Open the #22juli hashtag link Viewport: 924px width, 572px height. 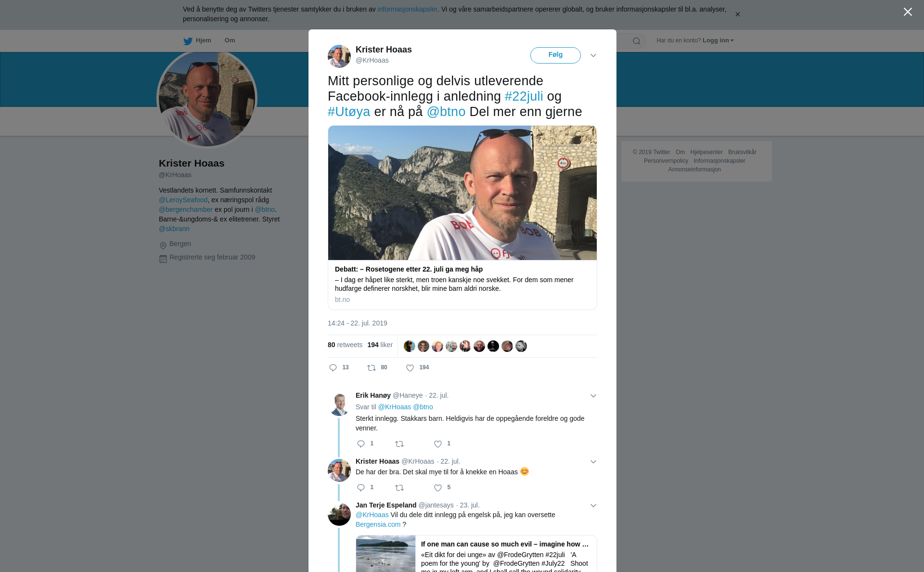(524, 96)
